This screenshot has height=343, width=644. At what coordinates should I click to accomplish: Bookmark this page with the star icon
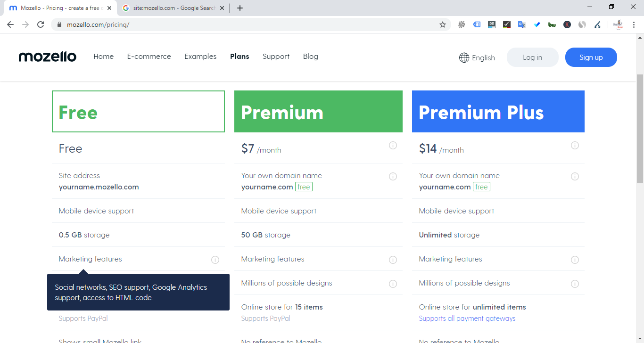[443, 24]
